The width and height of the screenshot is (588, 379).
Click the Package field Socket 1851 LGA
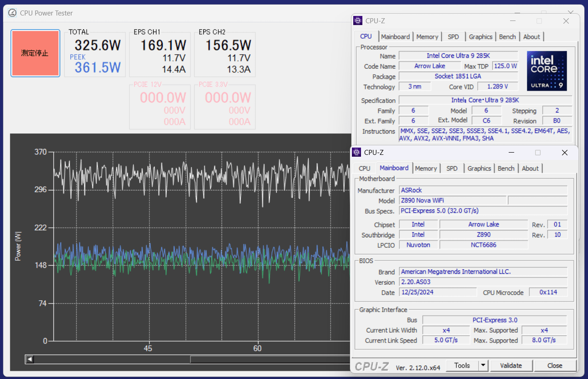(458, 76)
